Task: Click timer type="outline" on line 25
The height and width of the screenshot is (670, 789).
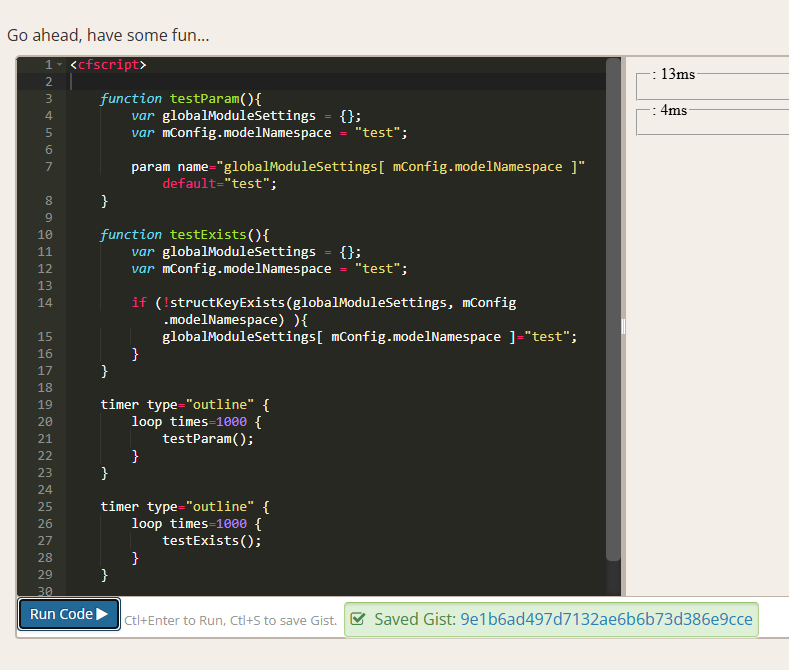Action: point(177,507)
